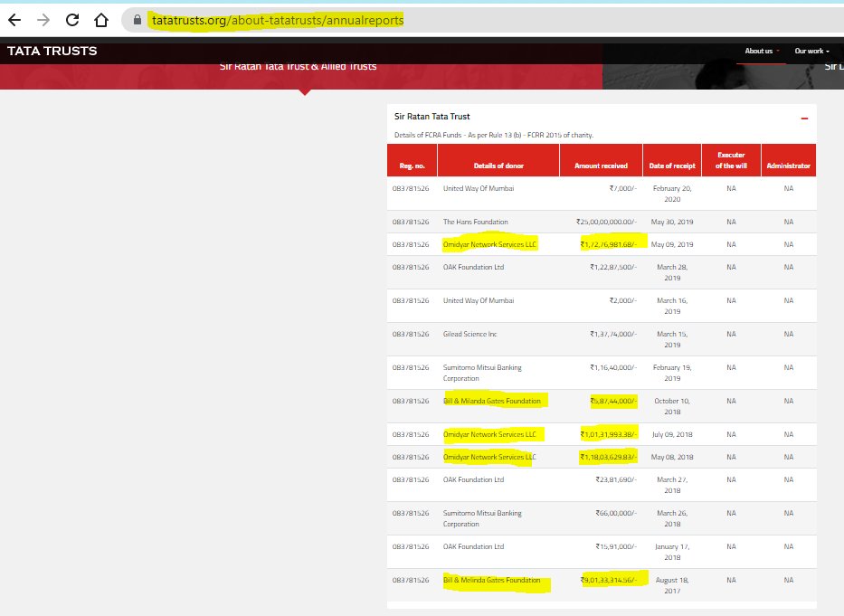
Task: Click United Way Of Mumbai with ₹7,000/- amount
Action: coord(479,188)
